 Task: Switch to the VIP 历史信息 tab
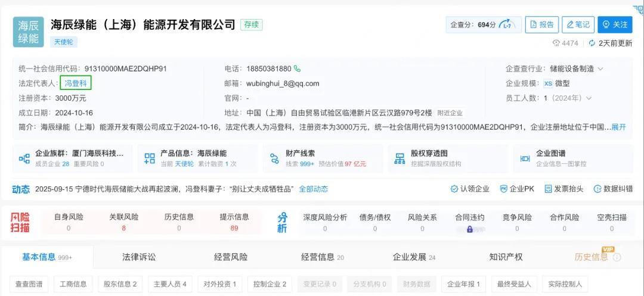(x=591, y=257)
